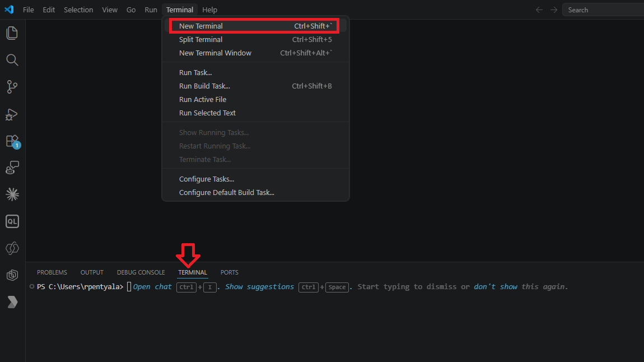
Task: Open the Selection menu
Action: pyautogui.click(x=78, y=10)
